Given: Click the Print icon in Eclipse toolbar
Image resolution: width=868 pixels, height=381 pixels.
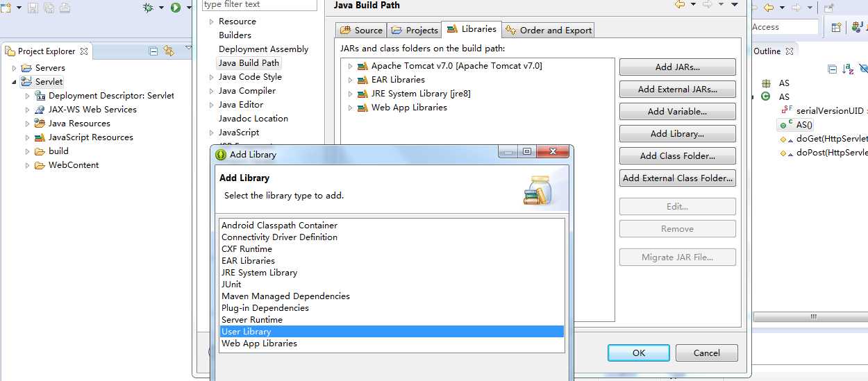Looking at the screenshot, I should click(65, 8).
